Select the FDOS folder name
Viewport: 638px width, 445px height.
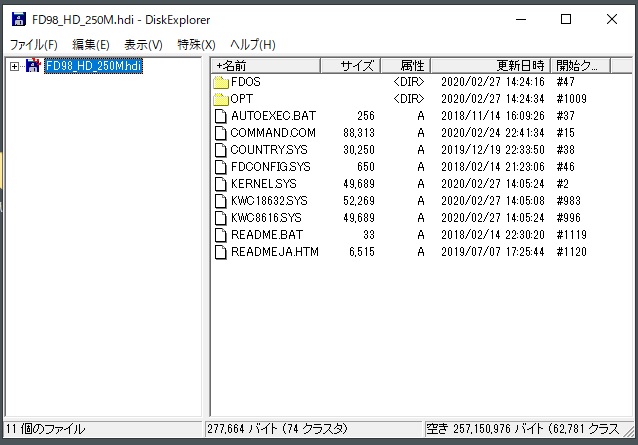click(245, 82)
